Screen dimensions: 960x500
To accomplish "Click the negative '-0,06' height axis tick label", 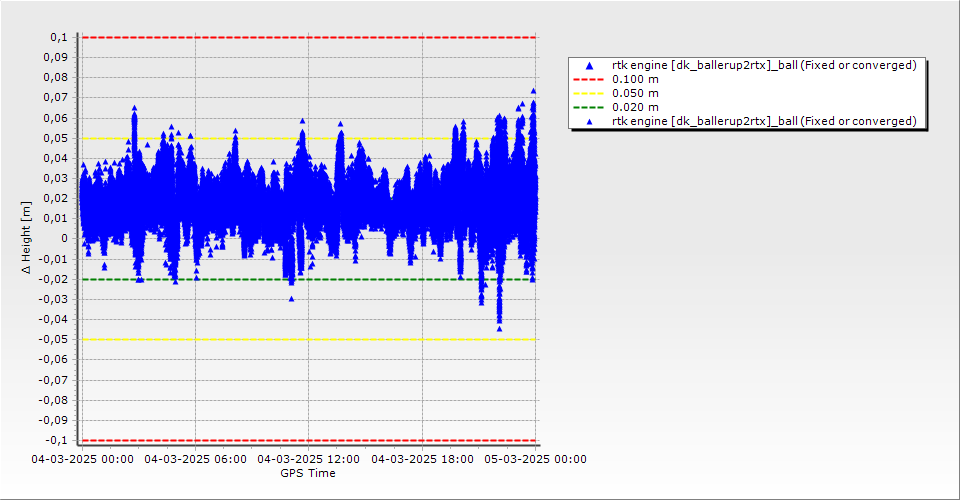I will [x=54, y=360].
